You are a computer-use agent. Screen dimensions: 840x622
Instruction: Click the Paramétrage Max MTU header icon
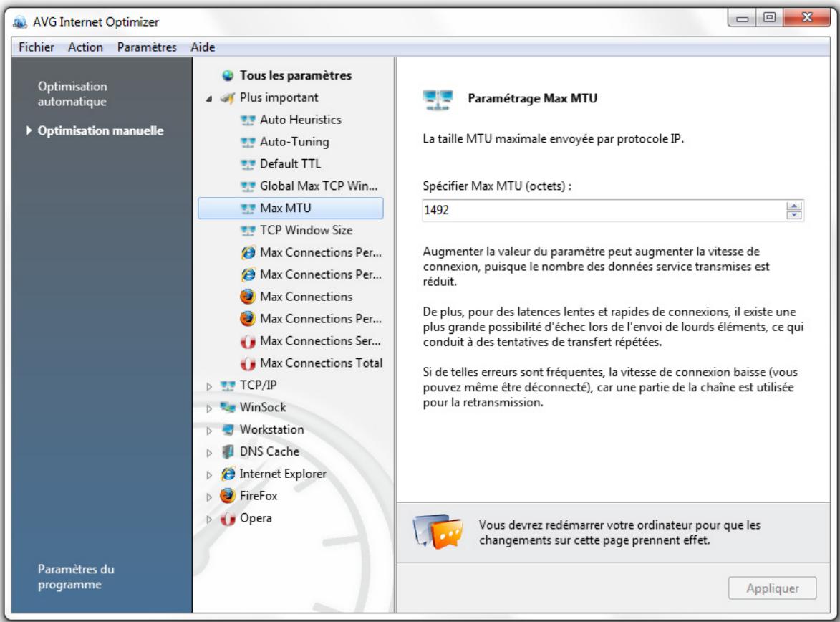(x=438, y=100)
